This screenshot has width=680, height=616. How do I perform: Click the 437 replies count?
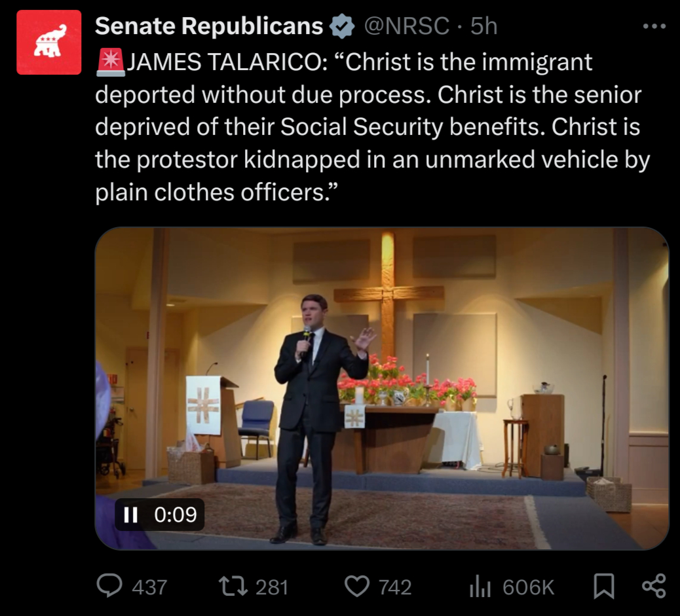149,587
